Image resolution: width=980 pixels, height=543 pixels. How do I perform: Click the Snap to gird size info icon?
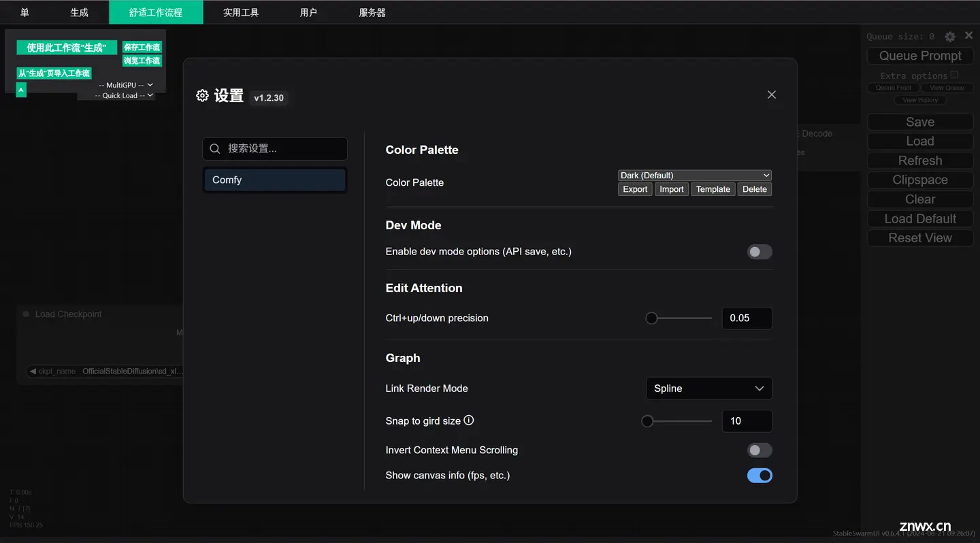point(469,421)
